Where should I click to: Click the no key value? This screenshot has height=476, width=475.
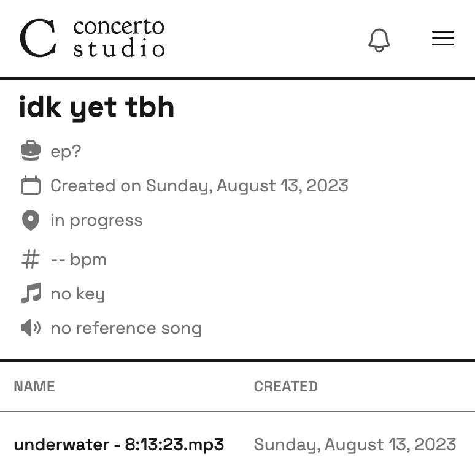(78, 294)
